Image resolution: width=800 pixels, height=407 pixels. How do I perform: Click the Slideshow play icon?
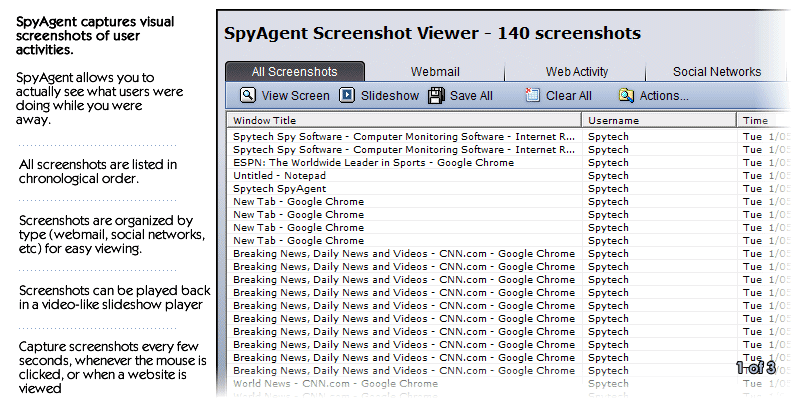pos(347,95)
